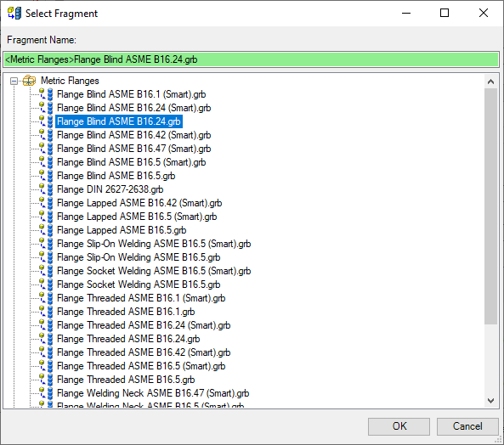This screenshot has width=504, height=445.
Task: Click icon of Flange Threaded ASME B16.1 (Smart).grb
Action: pos(46,298)
